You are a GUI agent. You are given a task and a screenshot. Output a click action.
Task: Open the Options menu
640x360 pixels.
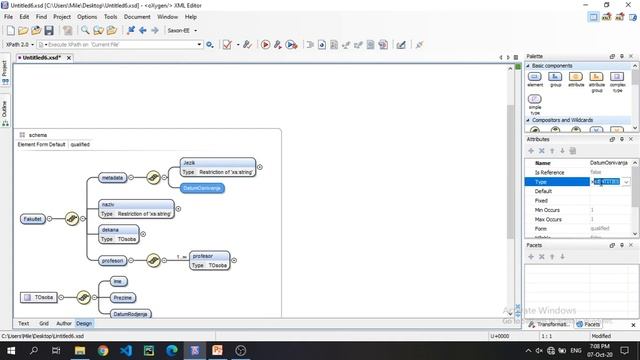point(87,17)
